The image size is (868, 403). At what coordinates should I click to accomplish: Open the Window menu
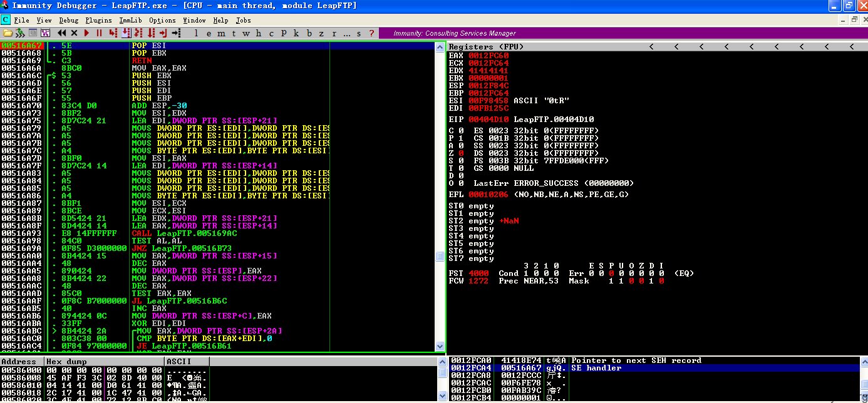click(x=194, y=20)
